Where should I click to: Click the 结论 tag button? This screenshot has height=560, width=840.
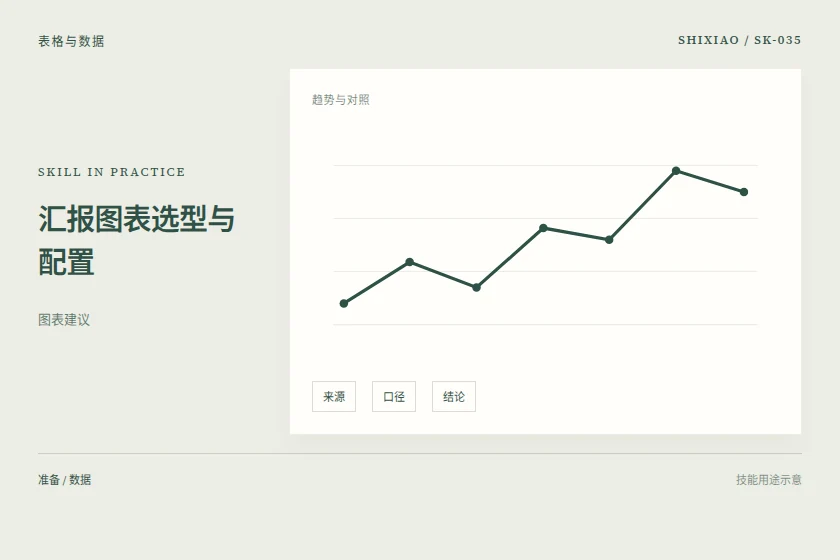point(454,397)
